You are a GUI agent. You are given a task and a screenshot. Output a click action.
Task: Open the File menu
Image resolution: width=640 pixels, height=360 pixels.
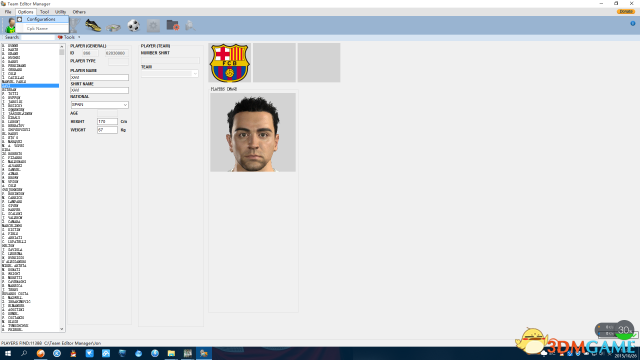(8, 12)
